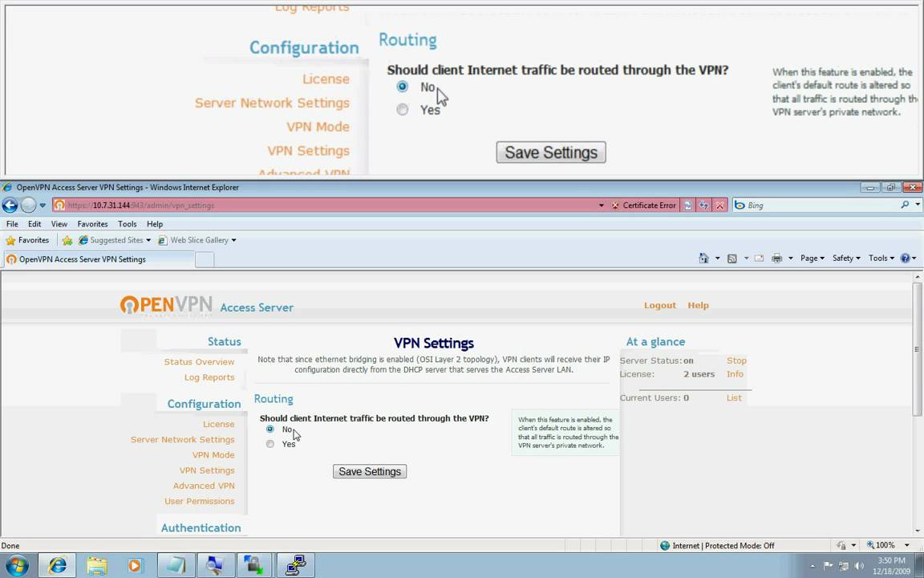Screen dimensions: 924x578
Task: Click the blue Help question mark icon
Action: 905,258
